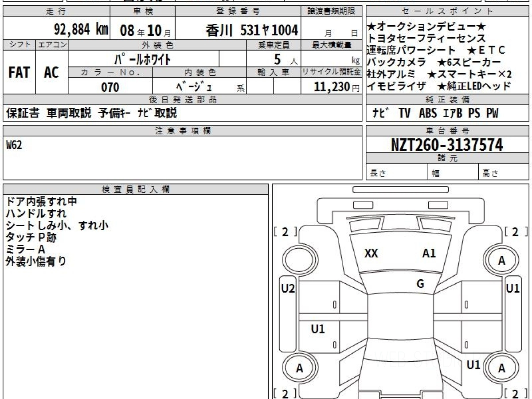Click PS in genuine equipment
The image size is (532, 399).
coord(474,113)
